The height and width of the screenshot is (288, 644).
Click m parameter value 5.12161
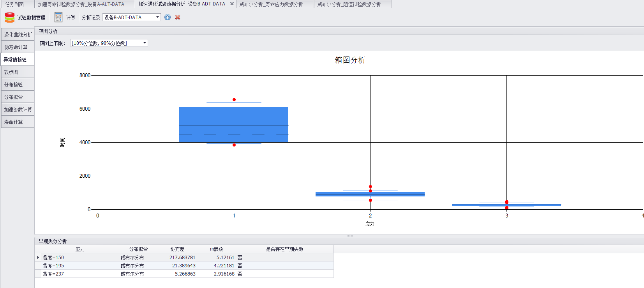[225, 258]
